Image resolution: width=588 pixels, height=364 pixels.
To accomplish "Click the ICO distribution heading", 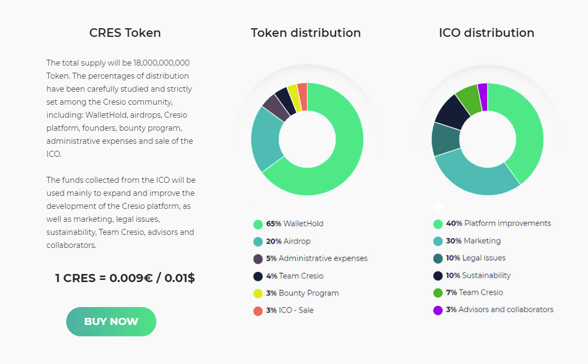I will pos(486,33).
